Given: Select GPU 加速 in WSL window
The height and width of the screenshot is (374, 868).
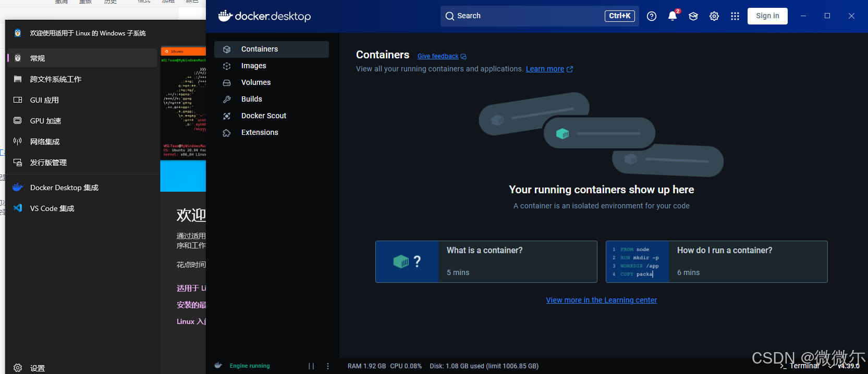Looking at the screenshot, I should tap(82, 120).
